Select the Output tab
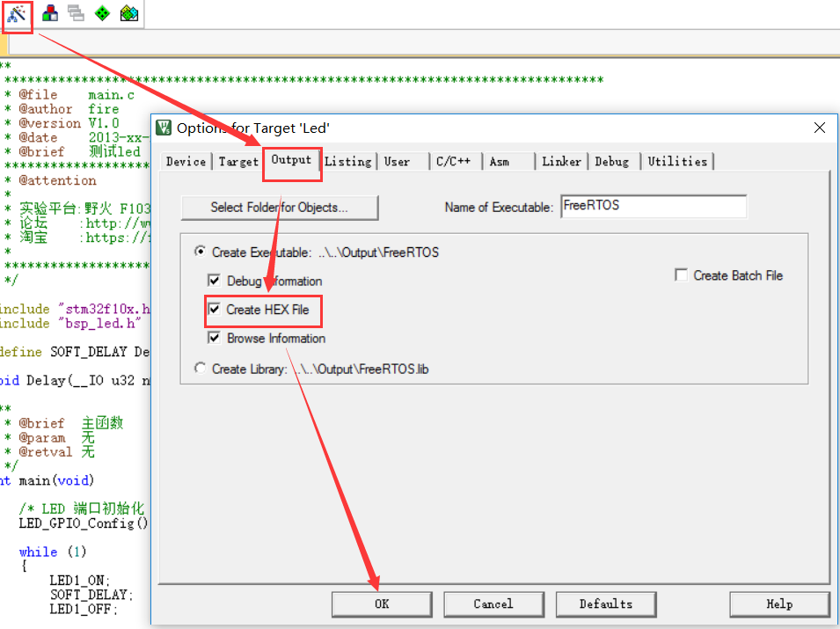 [291, 159]
